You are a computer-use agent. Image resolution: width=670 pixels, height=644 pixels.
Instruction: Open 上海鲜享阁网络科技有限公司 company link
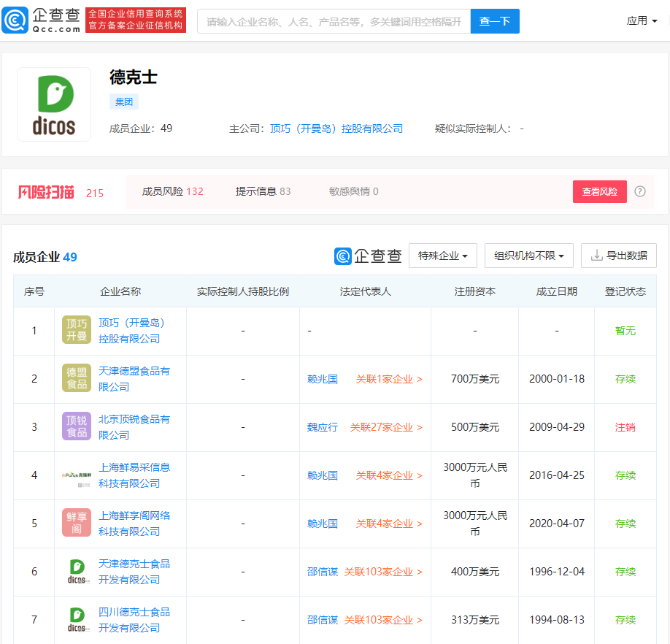(134, 524)
